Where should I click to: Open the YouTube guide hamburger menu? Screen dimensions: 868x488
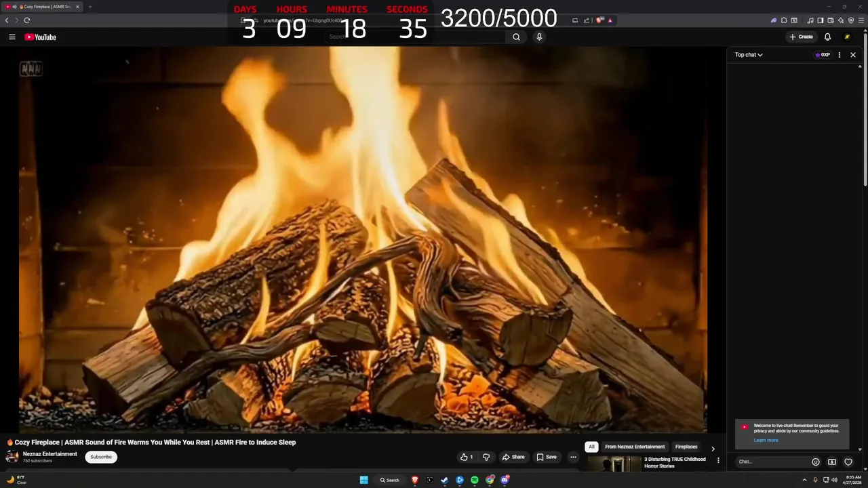(x=12, y=37)
